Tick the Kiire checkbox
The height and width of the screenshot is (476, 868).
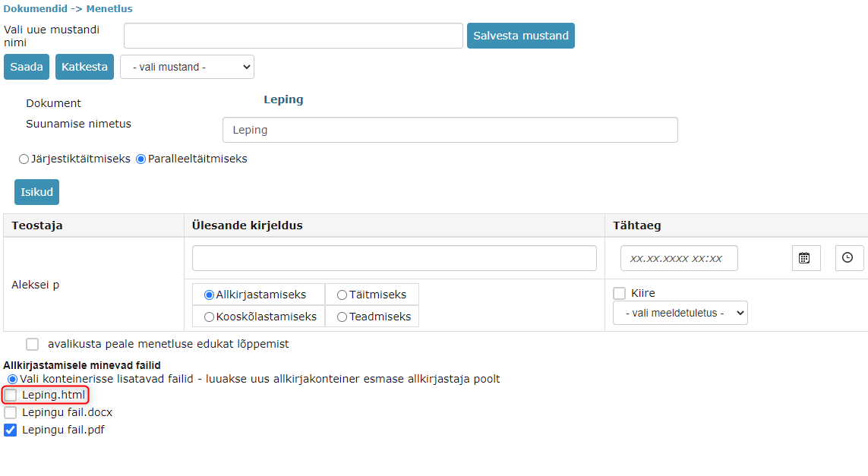pos(620,293)
